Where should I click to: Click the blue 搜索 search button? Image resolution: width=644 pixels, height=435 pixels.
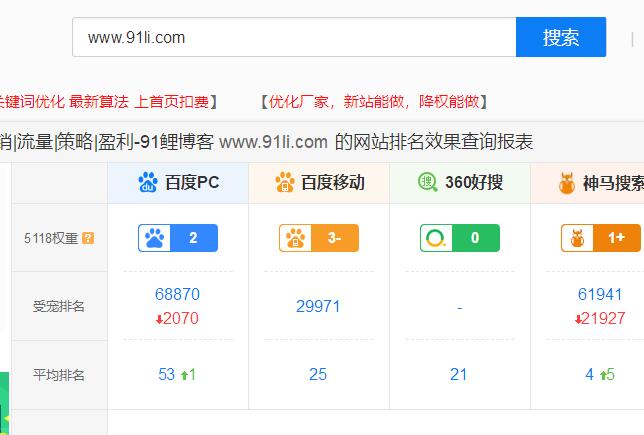point(561,37)
